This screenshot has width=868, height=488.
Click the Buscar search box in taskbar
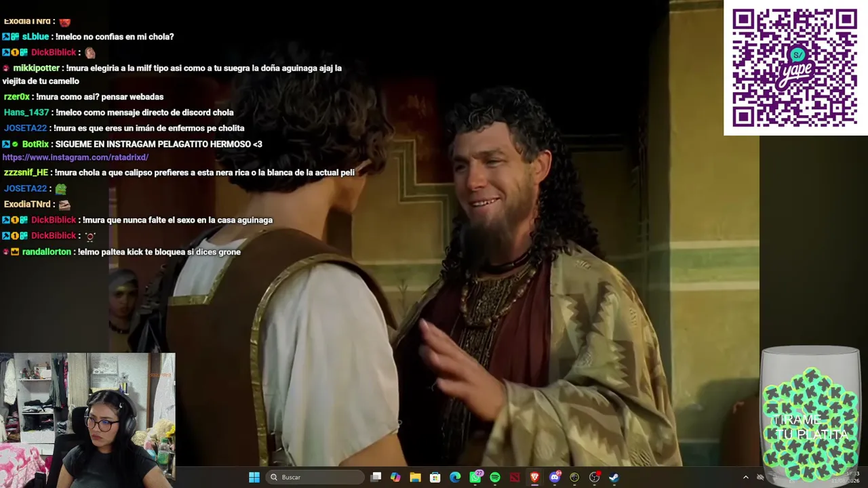315,477
